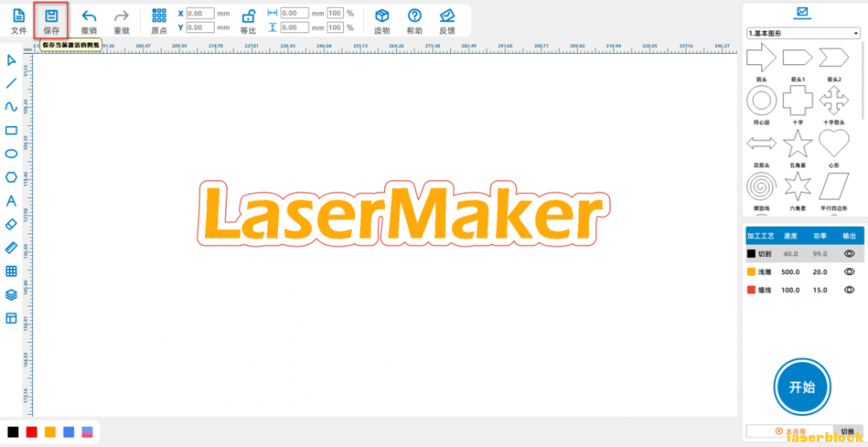This screenshot has width=868, height=447.
Task: Click the 原点 origin grid icon
Action: 159,15
